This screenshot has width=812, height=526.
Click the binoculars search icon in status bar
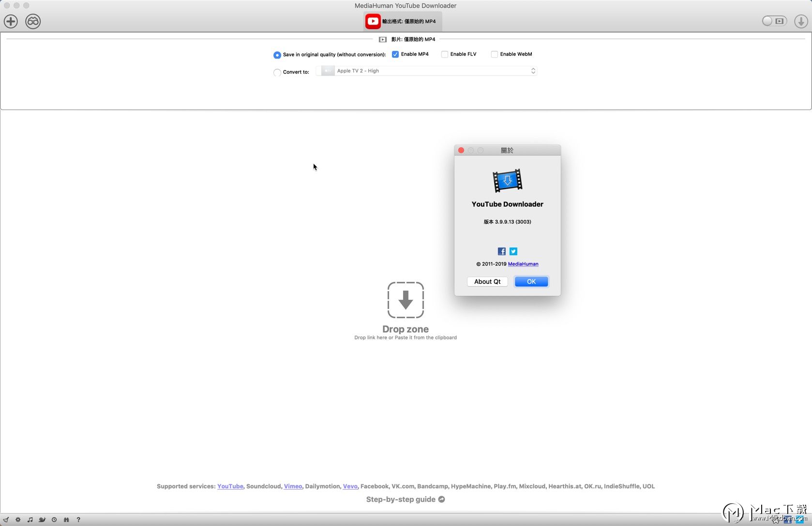point(66,520)
